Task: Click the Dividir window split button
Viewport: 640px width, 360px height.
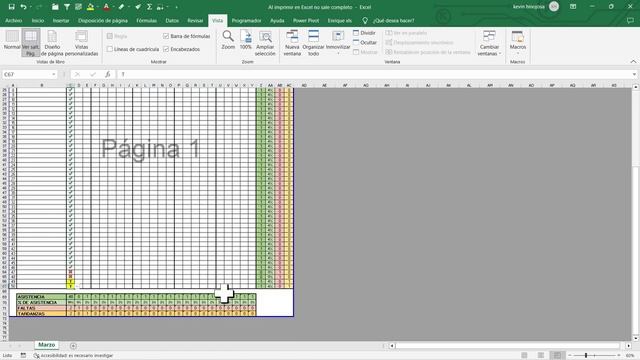Action: pos(364,33)
